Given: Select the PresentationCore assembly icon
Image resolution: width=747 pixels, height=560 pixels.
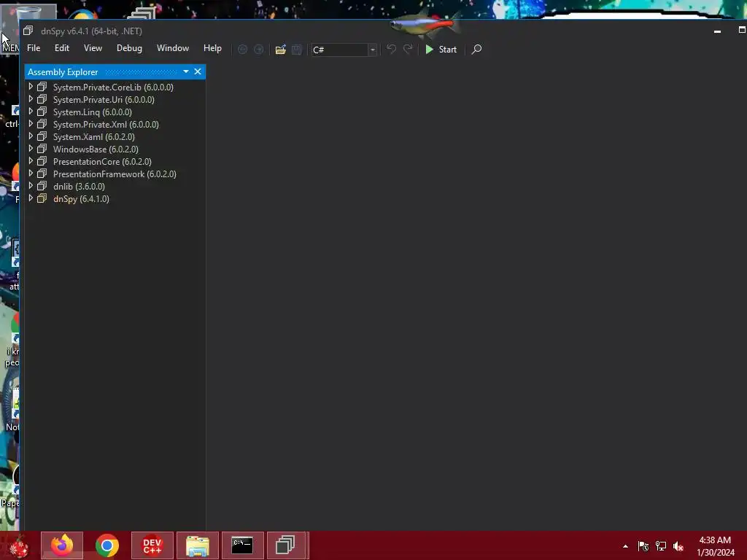Looking at the screenshot, I should [42, 161].
